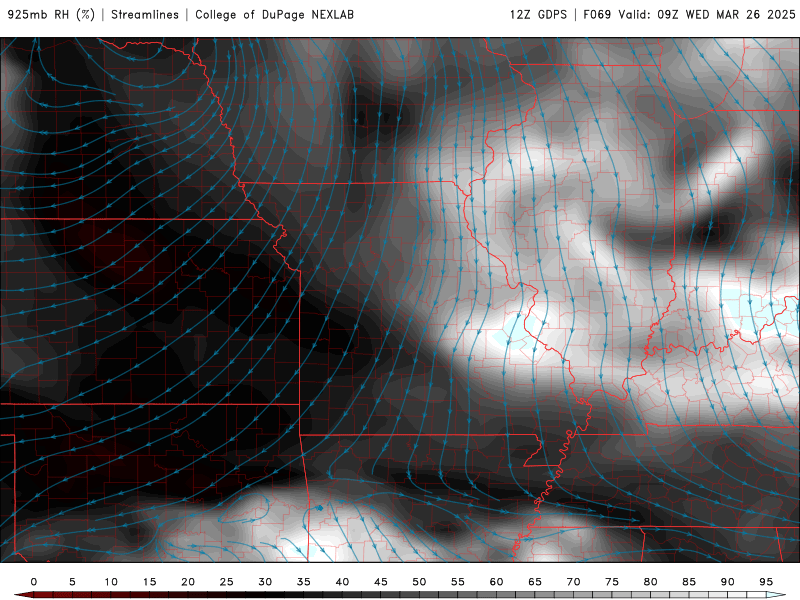Click 'College of DuPage NEXLAB' text
800x600 pixels.
click(x=274, y=15)
